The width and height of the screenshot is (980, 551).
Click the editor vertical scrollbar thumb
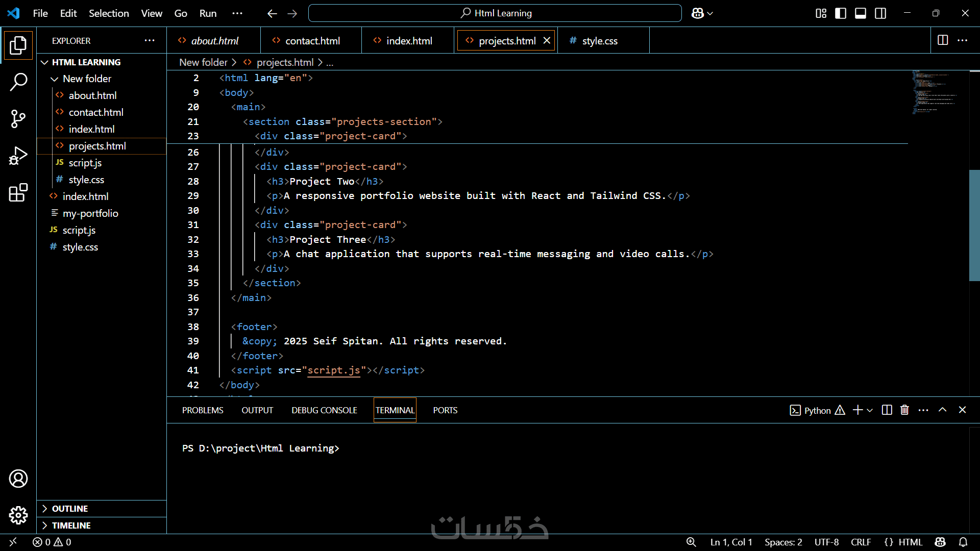coord(974,224)
